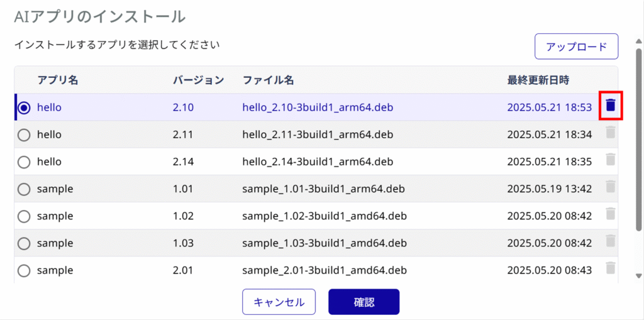Image resolution: width=644 pixels, height=320 pixels.
Task: Select the hello 2.11 radio button
Action: (25, 135)
